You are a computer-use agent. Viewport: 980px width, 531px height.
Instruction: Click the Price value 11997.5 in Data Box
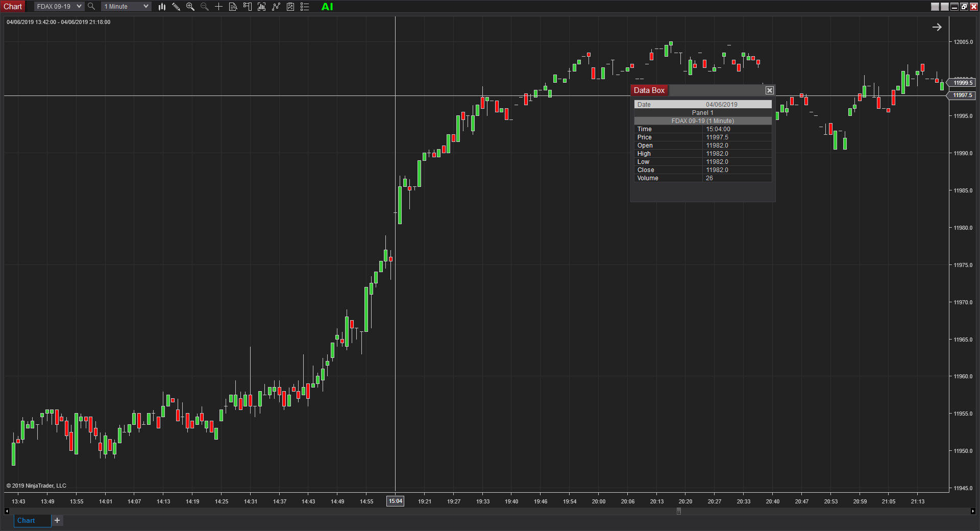[717, 137]
